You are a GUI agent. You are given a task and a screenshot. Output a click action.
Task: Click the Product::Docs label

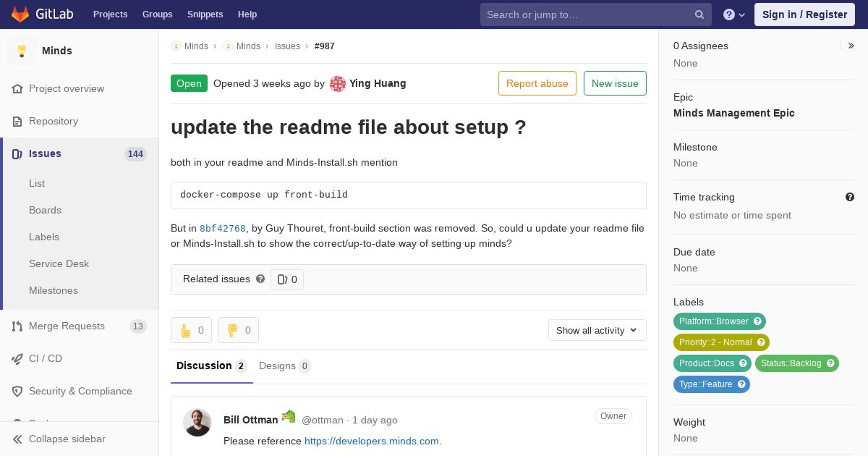707,363
